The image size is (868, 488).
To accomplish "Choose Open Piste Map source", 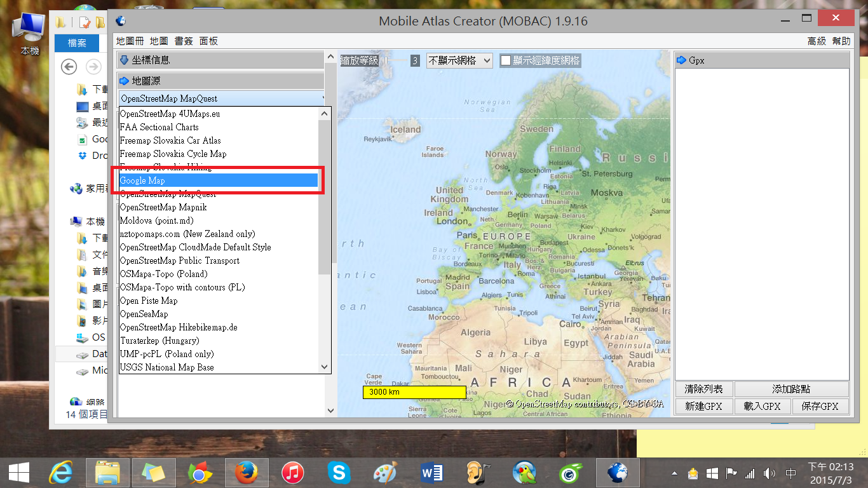I will (219, 301).
